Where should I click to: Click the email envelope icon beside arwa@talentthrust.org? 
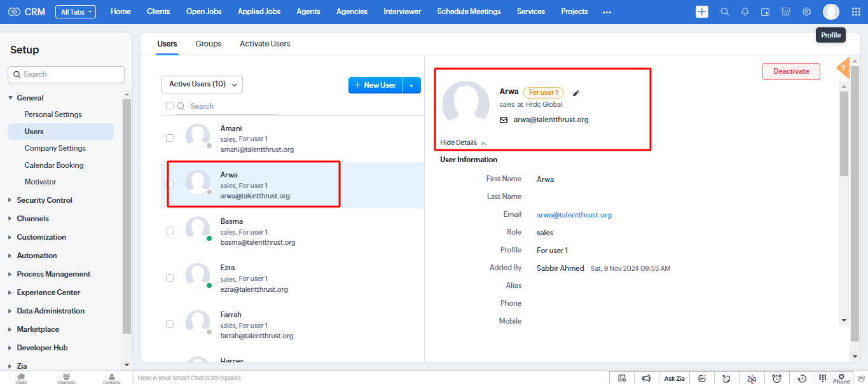pos(504,120)
